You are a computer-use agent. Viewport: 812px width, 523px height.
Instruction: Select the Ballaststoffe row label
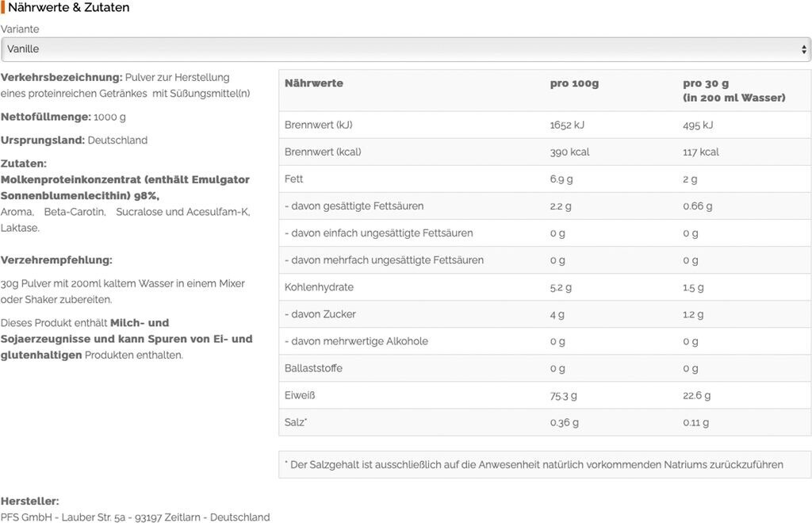[313, 368]
